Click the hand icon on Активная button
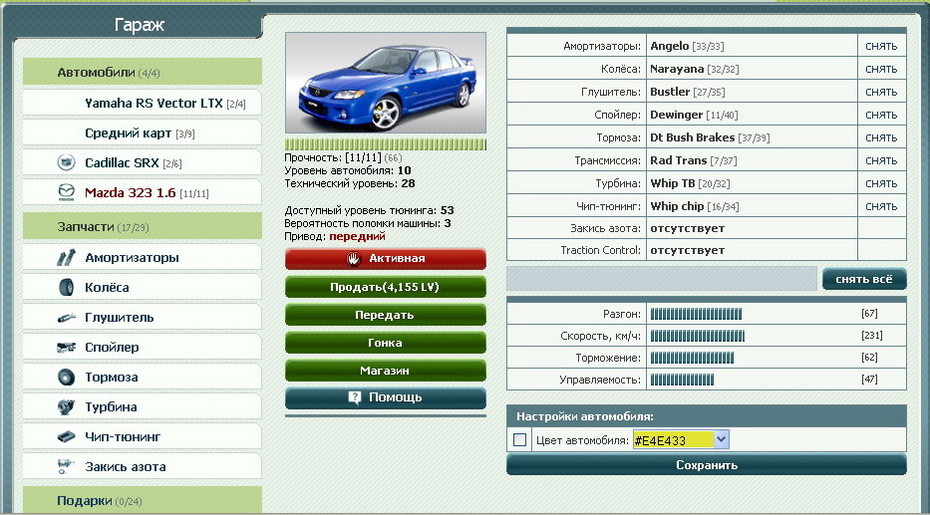Viewport: 930px width, 515px height. click(353, 259)
